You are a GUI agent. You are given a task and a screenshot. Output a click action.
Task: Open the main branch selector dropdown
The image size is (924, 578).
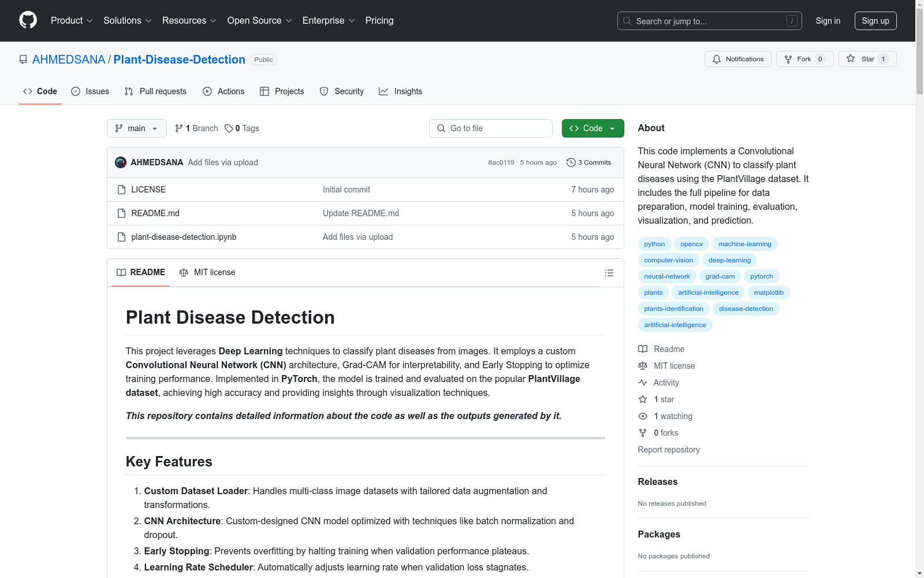(137, 128)
